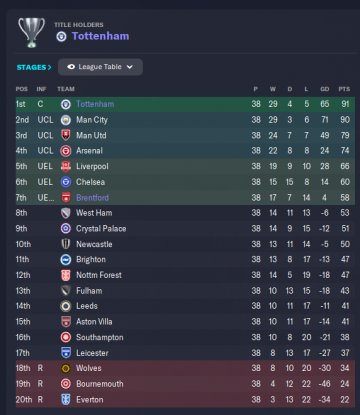Sort table by GD column header
The image size is (360, 415).
[x=325, y=89]
